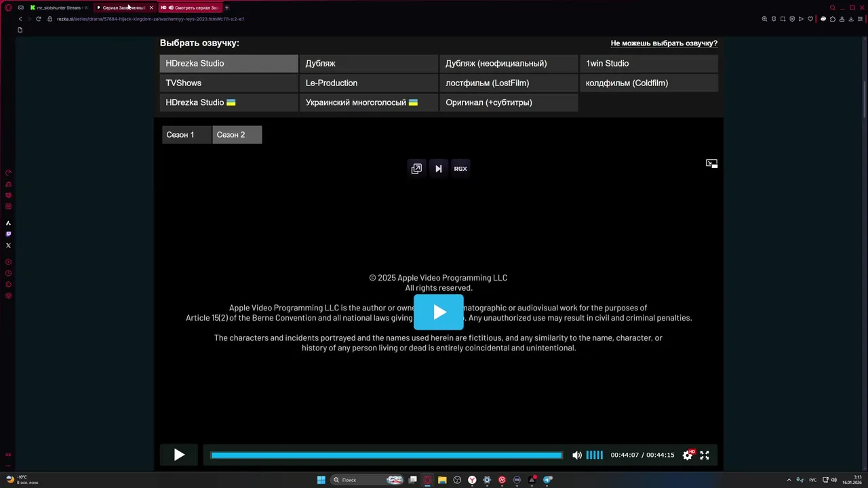868x488 pixels.
Task: Open the player quality settings gear
Action: pos(688,455)
